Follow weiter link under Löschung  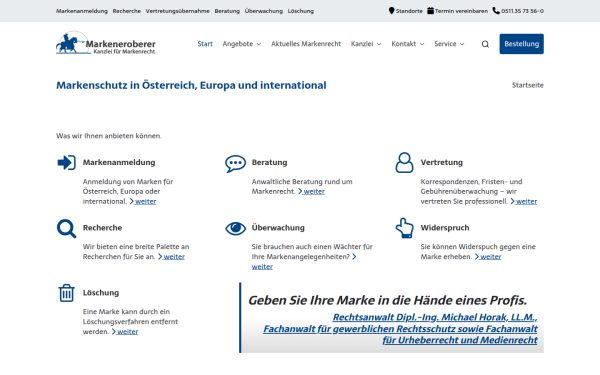tap(125, 332)
